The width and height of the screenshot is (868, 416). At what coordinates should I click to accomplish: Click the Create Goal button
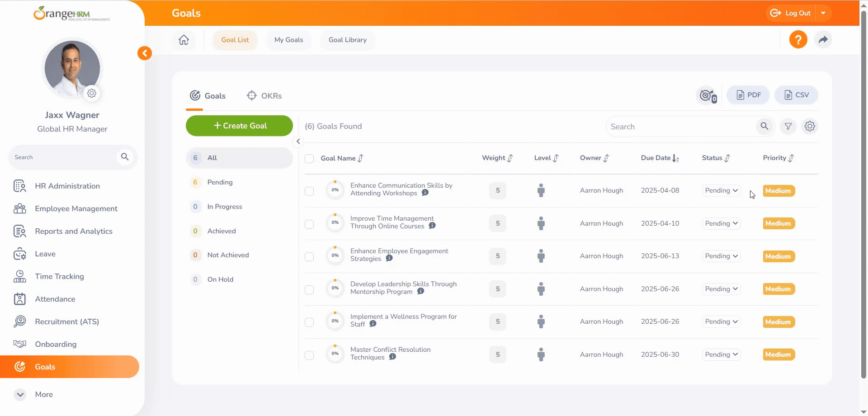tap(239, 126)
